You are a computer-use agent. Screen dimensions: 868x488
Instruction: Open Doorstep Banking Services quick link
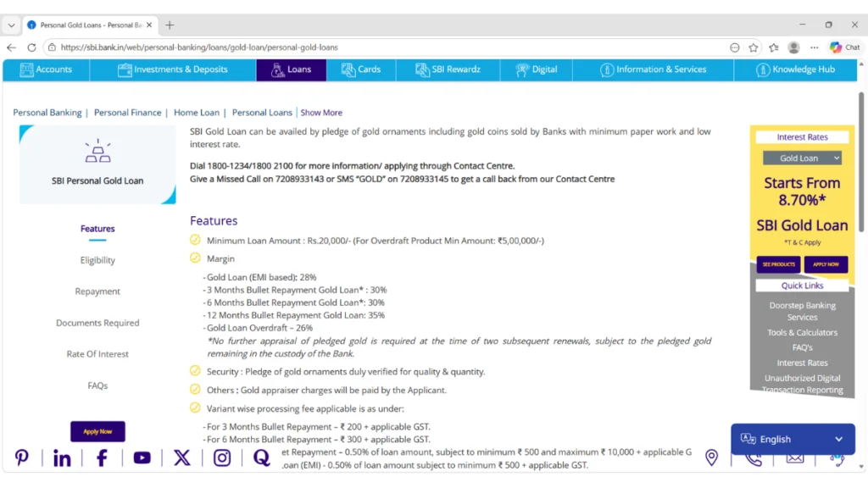802,311
